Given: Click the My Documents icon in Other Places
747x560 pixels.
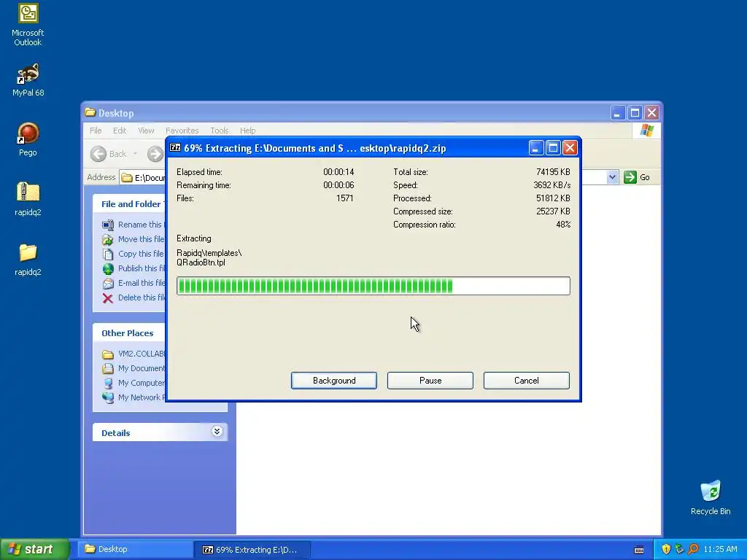Looking at the screenshot, I should 108,368.
